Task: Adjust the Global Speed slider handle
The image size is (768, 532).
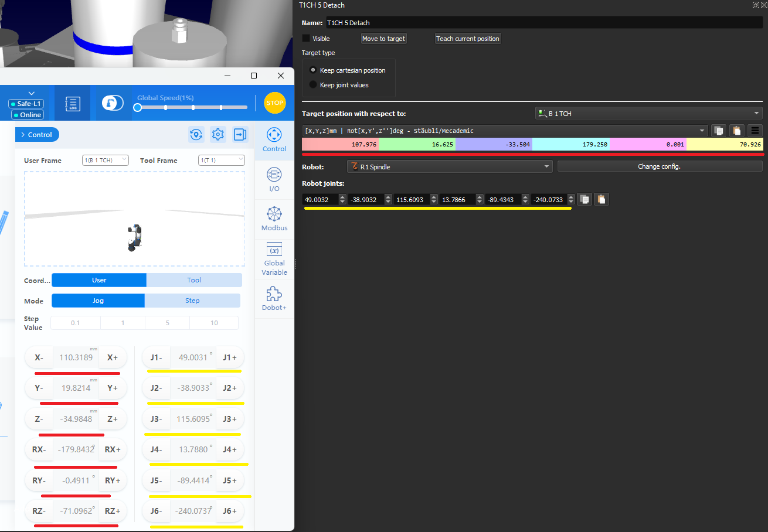Action: 137,108
